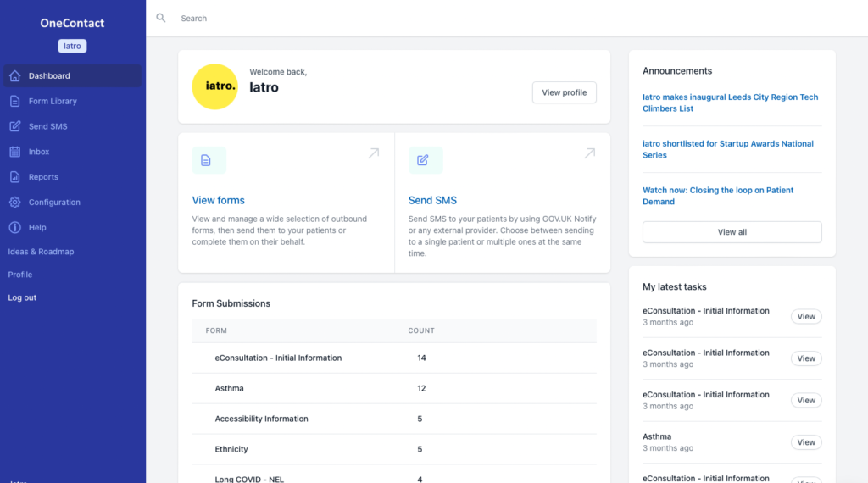Click the search magnifier icon
The image size is (868, 483).
pos(160,18)
